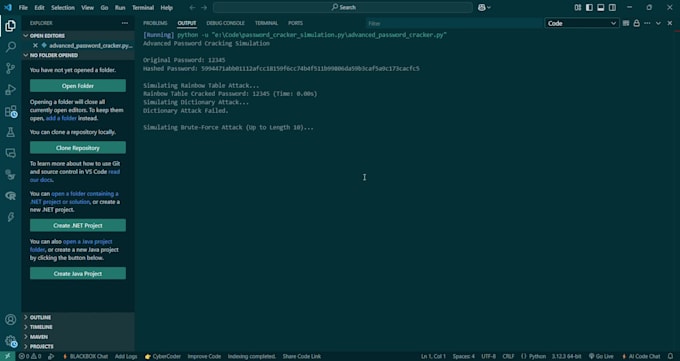
Task: Toggle Primary Side Bar visibility
Action: click(x=589, y=7)
